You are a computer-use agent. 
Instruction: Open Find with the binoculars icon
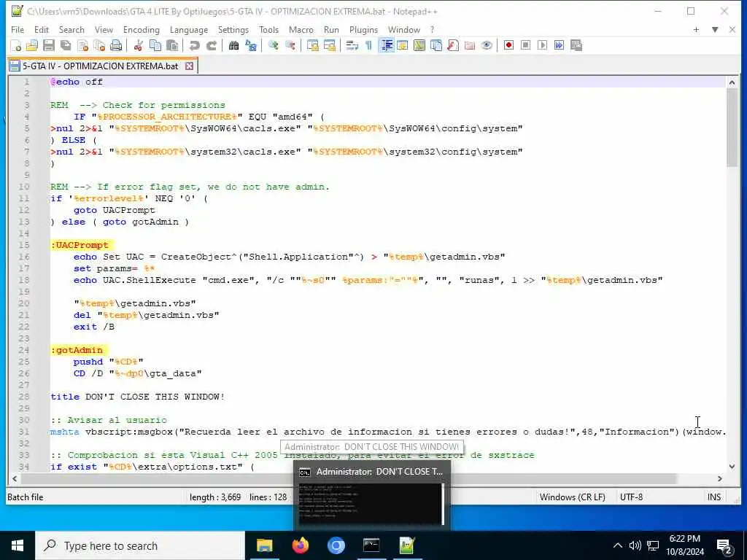click(x=234, y=45)
